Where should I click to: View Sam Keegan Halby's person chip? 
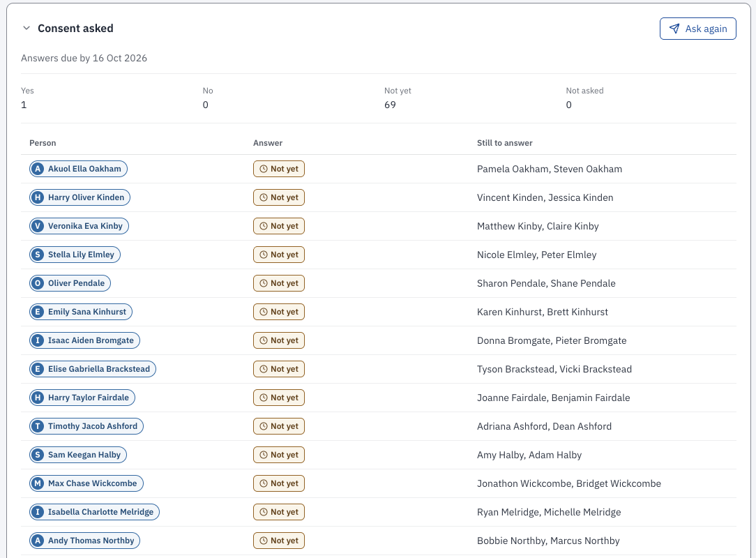click(x=78, y=455)
